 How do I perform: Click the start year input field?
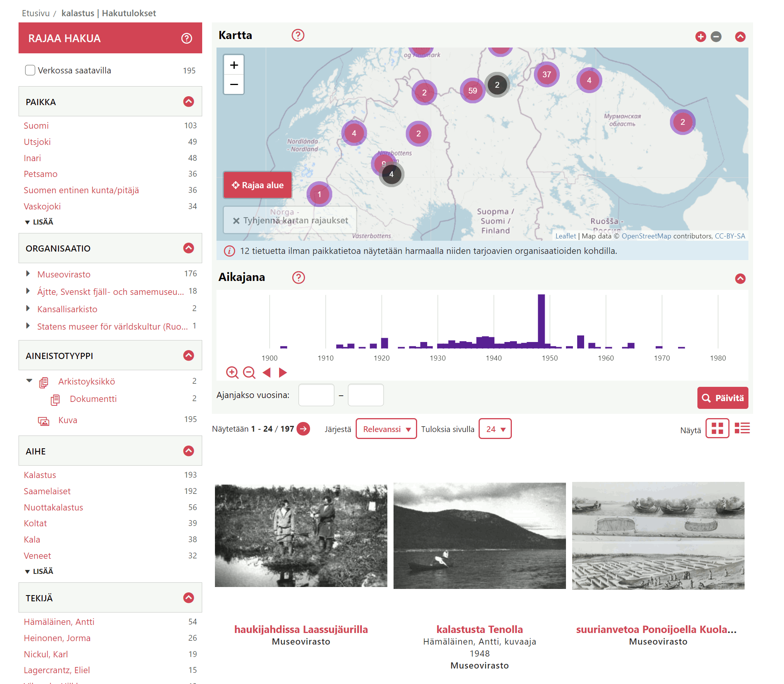pos(316,395)
